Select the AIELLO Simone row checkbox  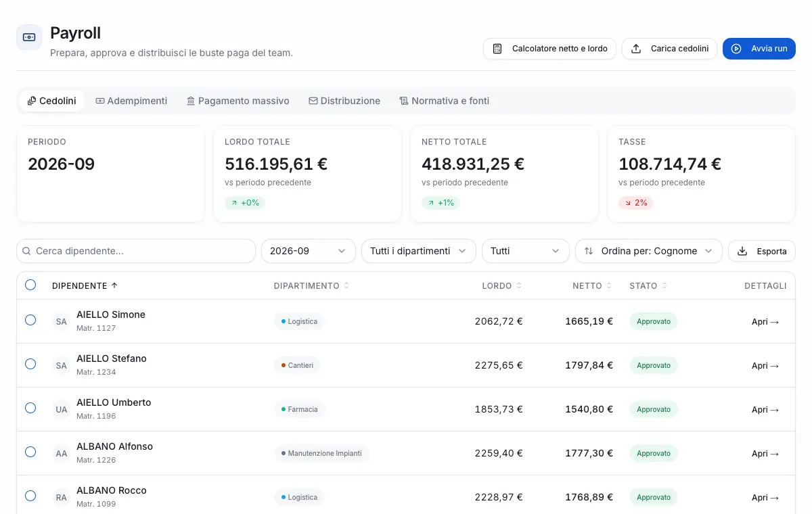(x=30, y=320)
